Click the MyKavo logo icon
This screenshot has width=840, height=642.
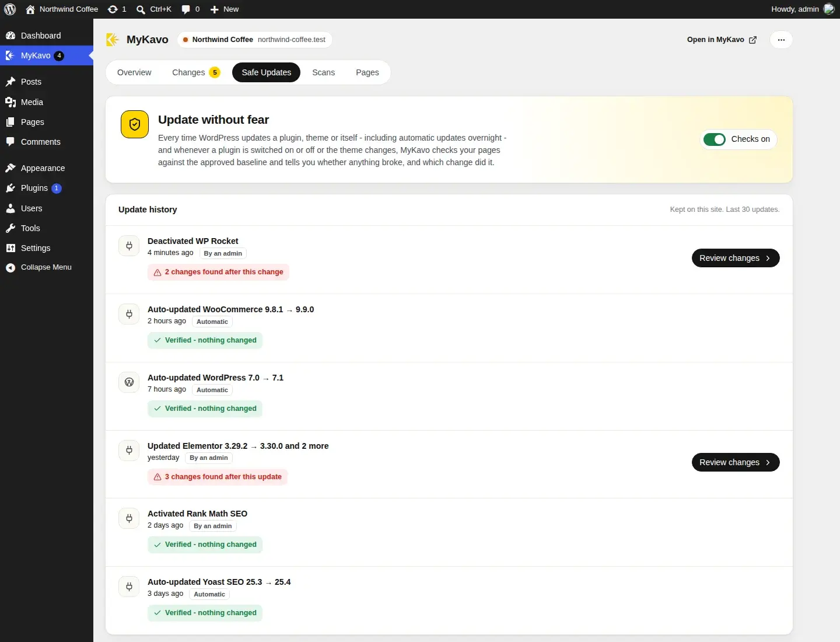tap(113, 40)
